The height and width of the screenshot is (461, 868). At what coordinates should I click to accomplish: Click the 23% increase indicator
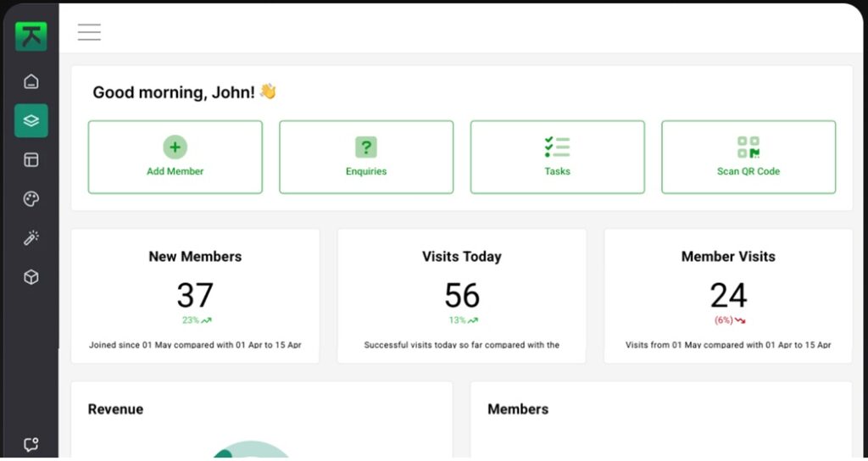click(x=197, y=319)
